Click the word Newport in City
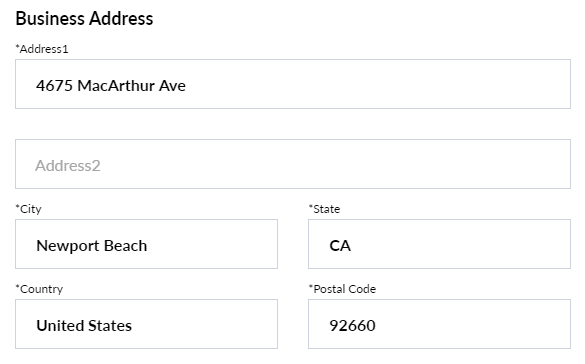Screen dimensions: 585x364 (x=68, y=247)
